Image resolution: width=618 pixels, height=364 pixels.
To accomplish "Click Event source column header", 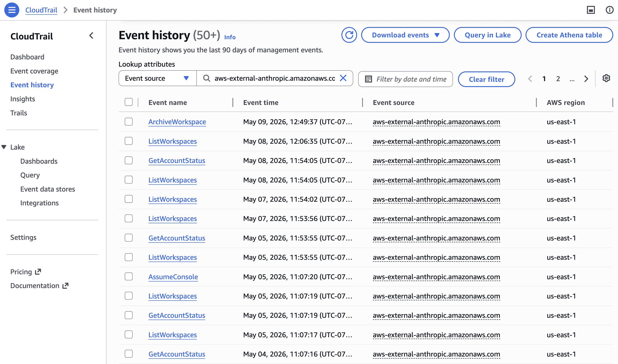I will coord(394,102).
